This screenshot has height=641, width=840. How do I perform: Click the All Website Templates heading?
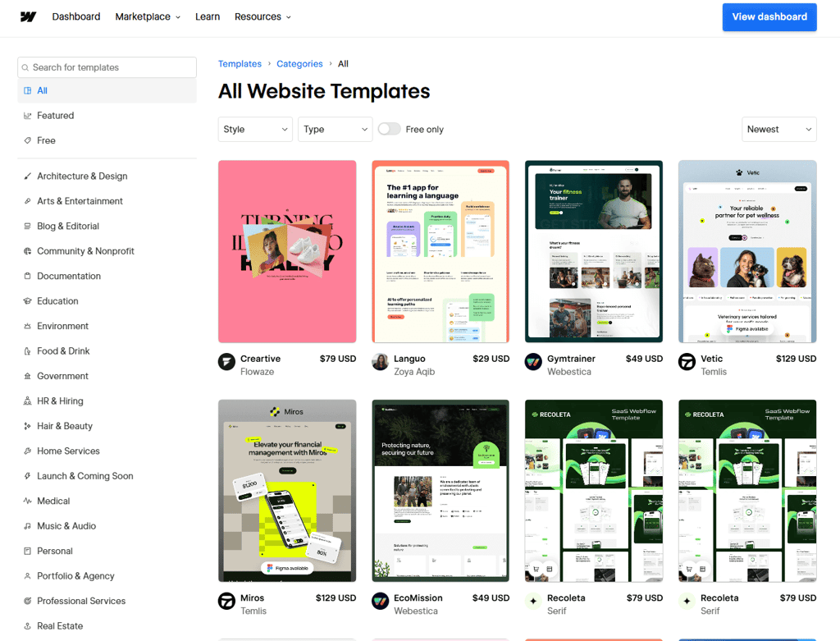coord(324,91)
